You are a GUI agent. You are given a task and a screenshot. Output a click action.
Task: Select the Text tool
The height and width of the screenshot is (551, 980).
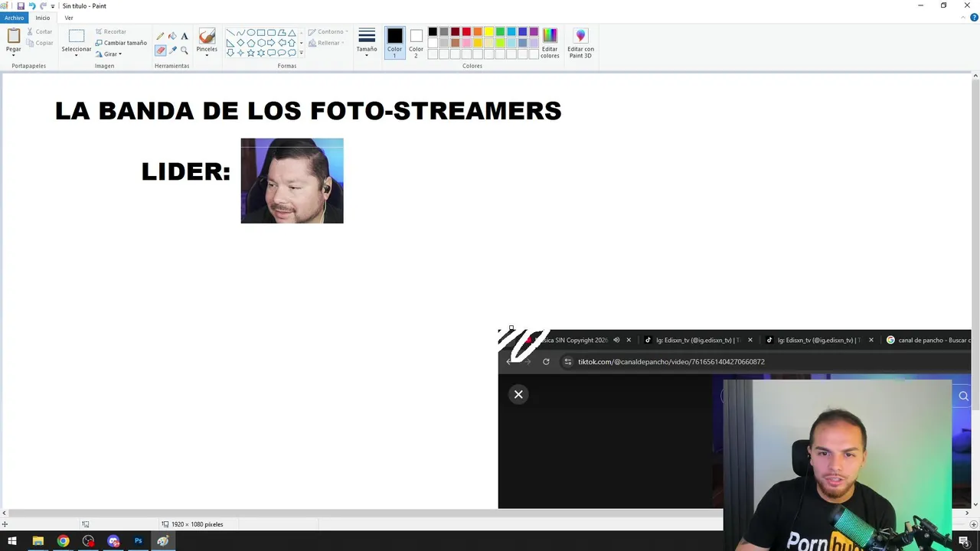(185, 36)
